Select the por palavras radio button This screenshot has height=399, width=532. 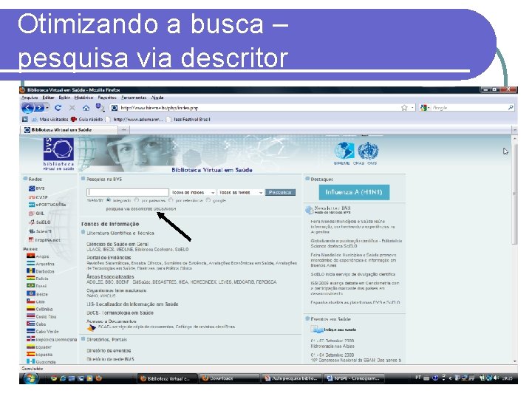pyautogui.click(x=137, y=200)
